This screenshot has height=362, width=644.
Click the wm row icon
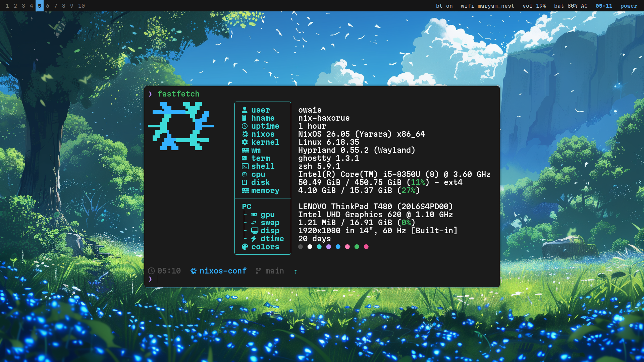point(246,150)
